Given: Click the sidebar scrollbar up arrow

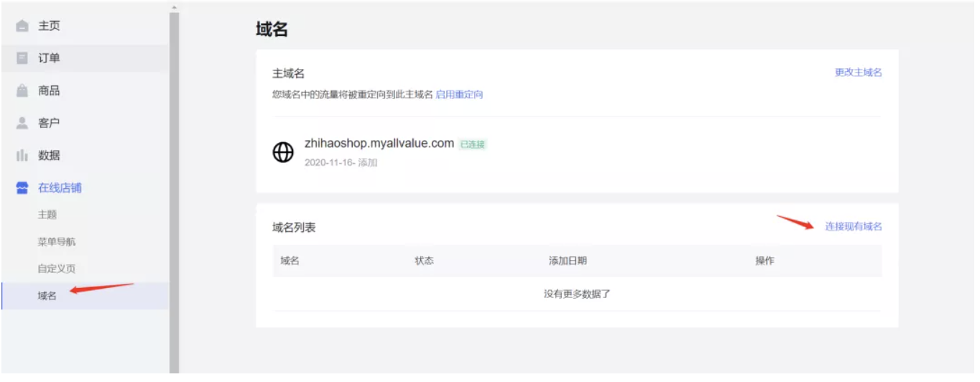Looking at the screenshot, I should pyautogui.click(x=174, y=7).
